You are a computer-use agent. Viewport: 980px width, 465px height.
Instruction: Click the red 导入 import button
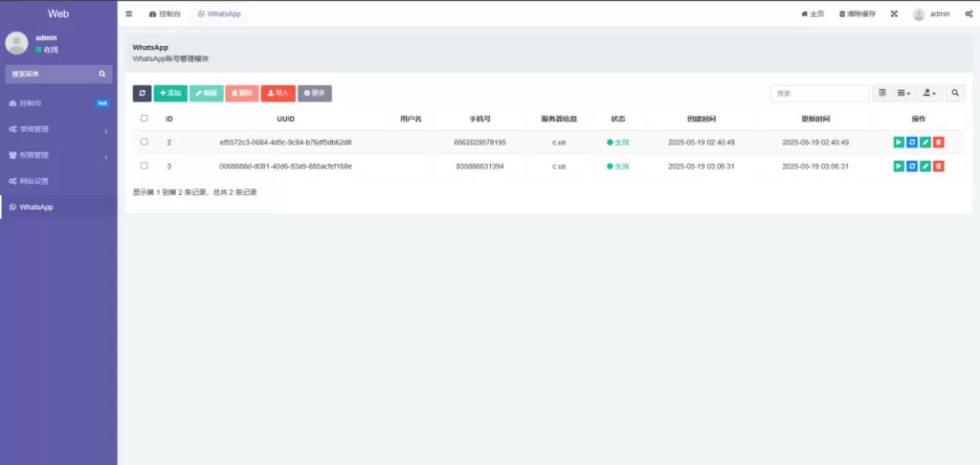(x=278, y=93)
